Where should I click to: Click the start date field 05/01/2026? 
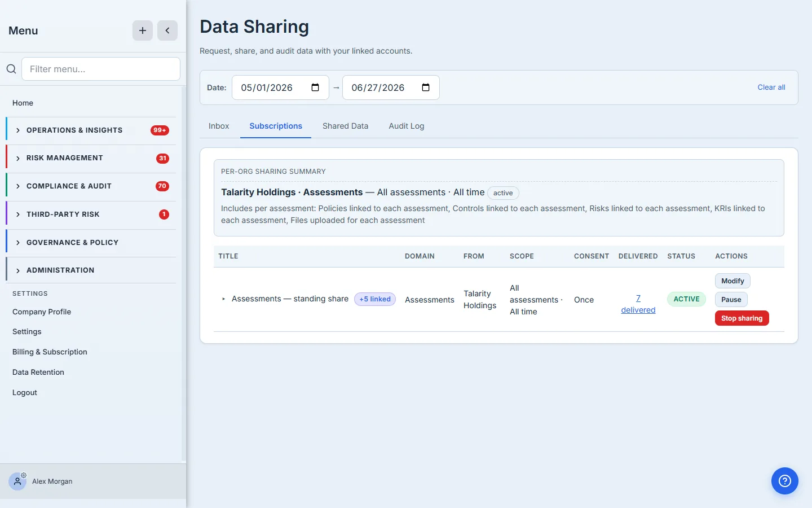tap(280, 87)
